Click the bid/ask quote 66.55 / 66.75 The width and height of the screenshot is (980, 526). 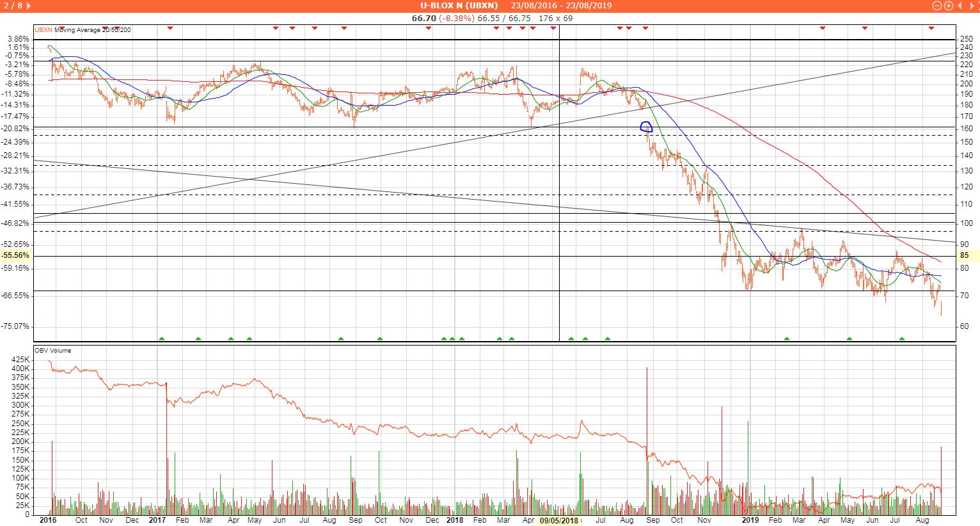pos(505,19)
